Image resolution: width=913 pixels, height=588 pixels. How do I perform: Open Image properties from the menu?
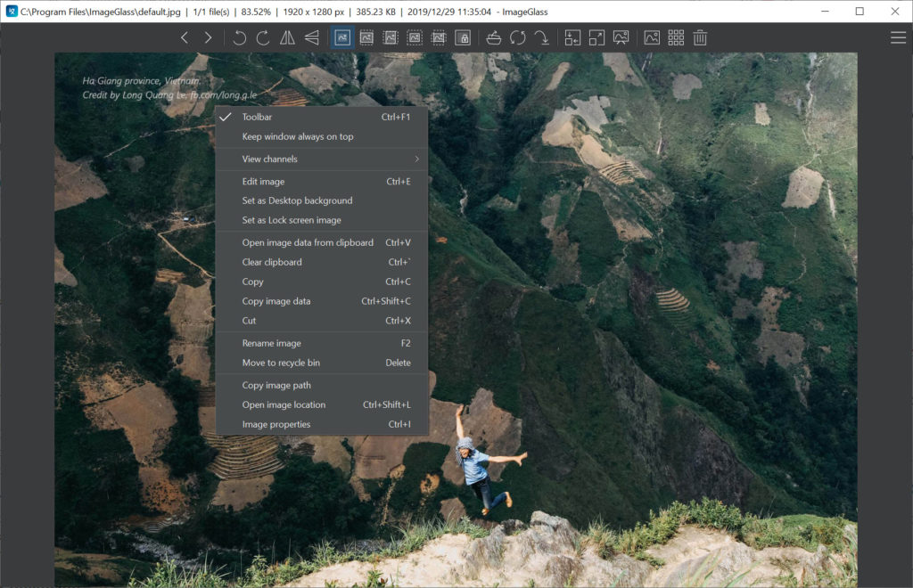click(x=276, y=424)
